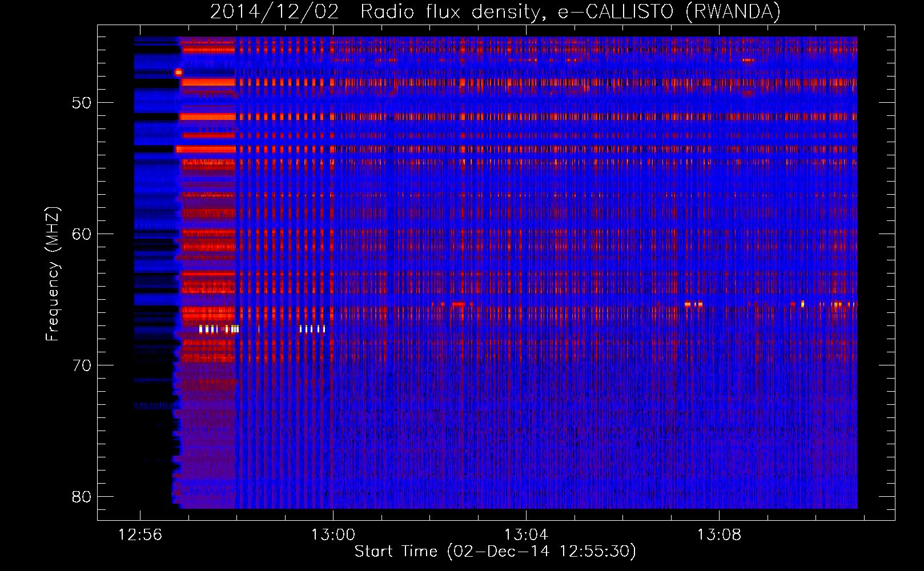This screenshot has height=571, width=924.
Task: Select the frequency axis label '60'
Action: pos(82,234)
